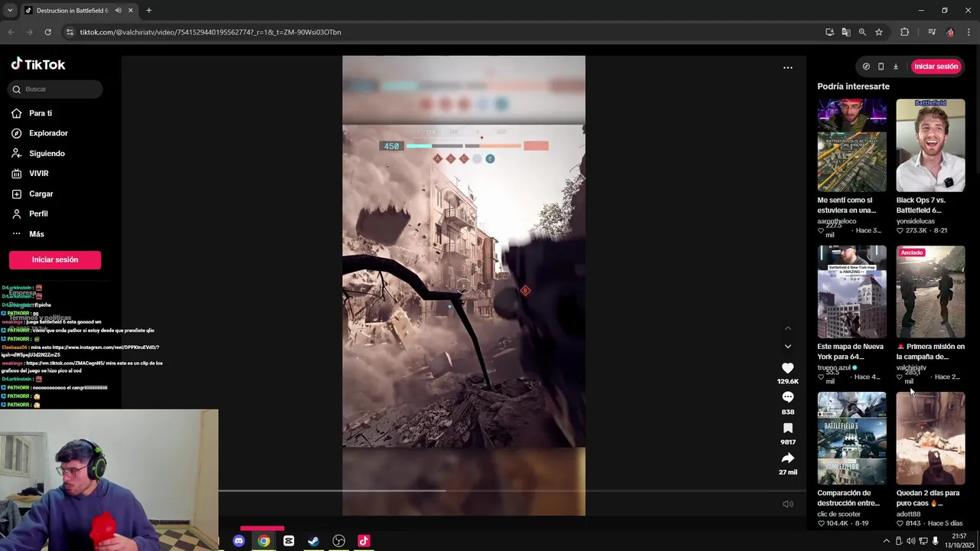
Task: Go back with the browser back arrow
Action: coord(11,32)
